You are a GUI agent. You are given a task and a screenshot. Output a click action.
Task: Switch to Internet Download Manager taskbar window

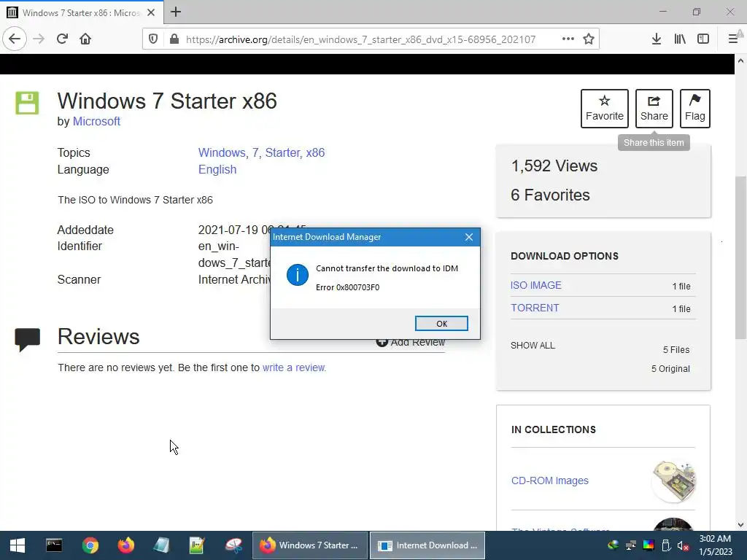click(427, 545)
